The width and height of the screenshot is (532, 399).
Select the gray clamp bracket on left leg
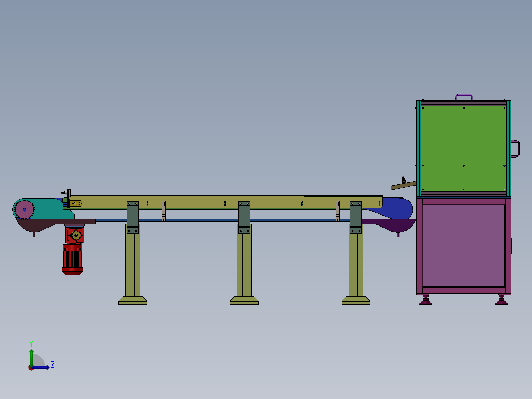coord(133,217)
